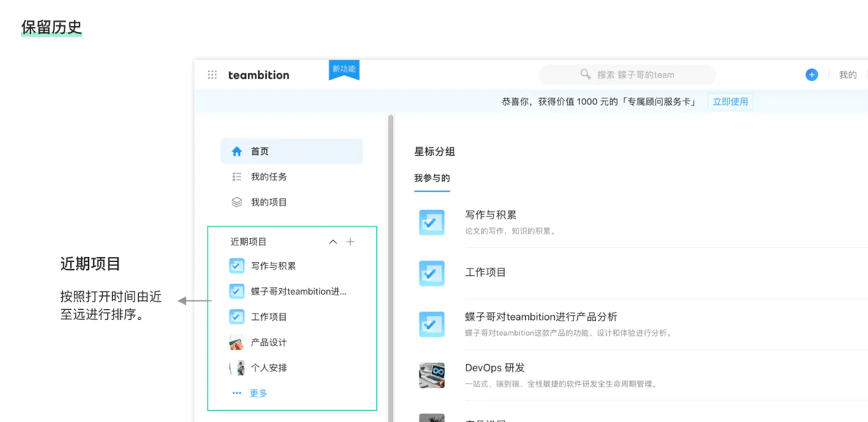
Task: Click the 星标分组 heading
Action: [x=435, y=151]
